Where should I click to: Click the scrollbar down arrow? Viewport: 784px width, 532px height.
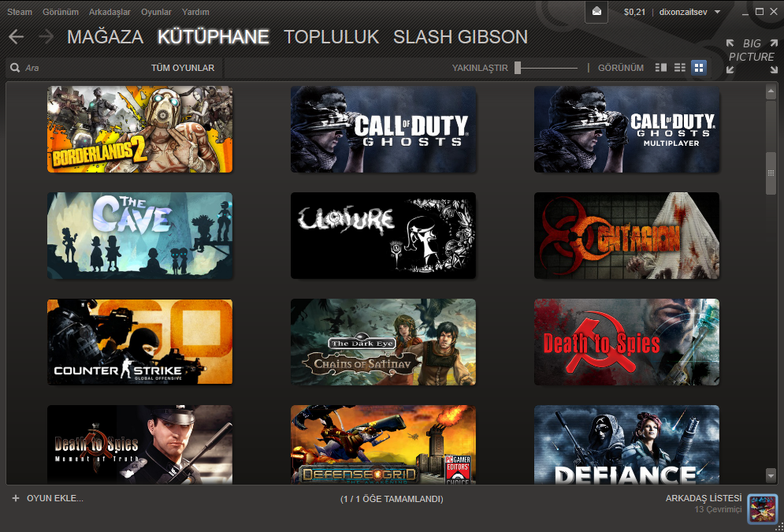click(771, 474)
